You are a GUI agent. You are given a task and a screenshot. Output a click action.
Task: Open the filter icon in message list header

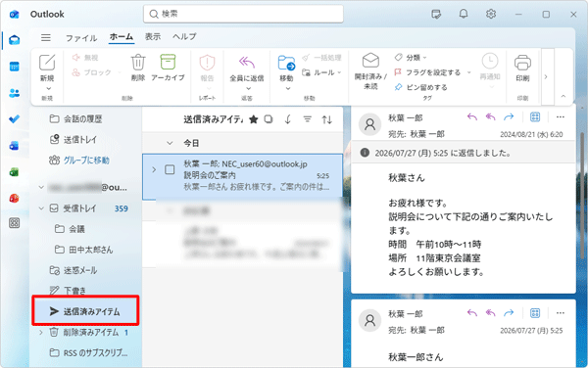308,119
